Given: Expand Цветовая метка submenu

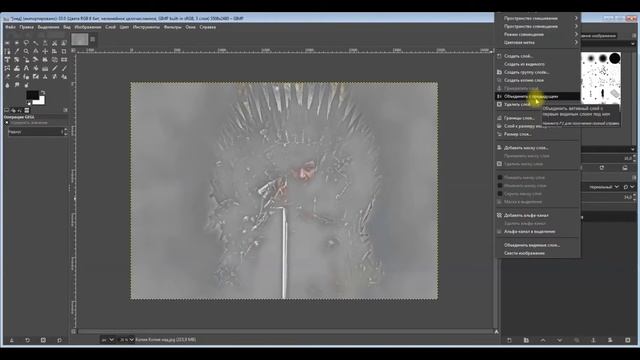Looking at the screenshot, I should [x=537, y=42].
